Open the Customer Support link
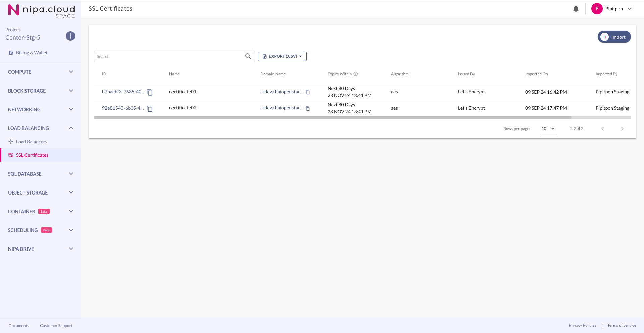Viewport: 644px width, 333px height. [56, 326]
